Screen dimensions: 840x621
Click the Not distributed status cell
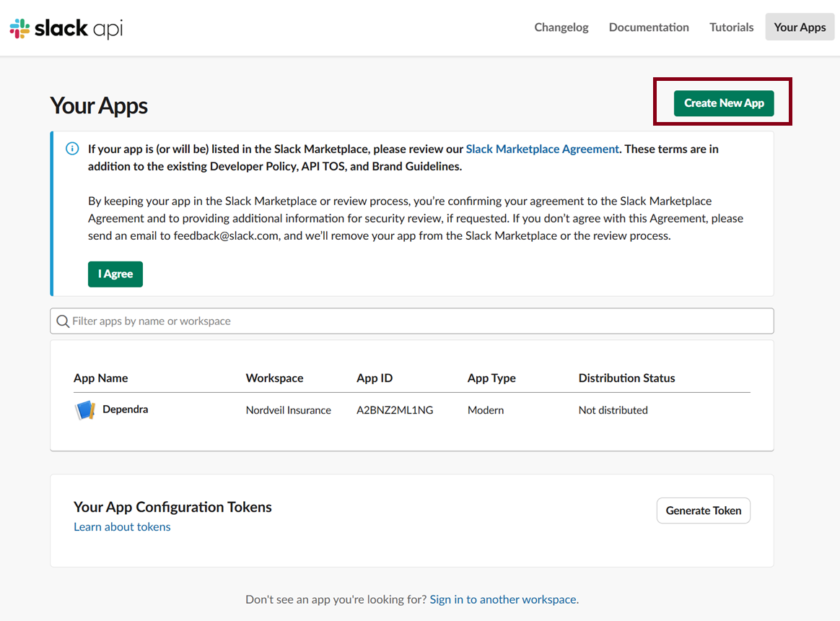click(613, 410)
